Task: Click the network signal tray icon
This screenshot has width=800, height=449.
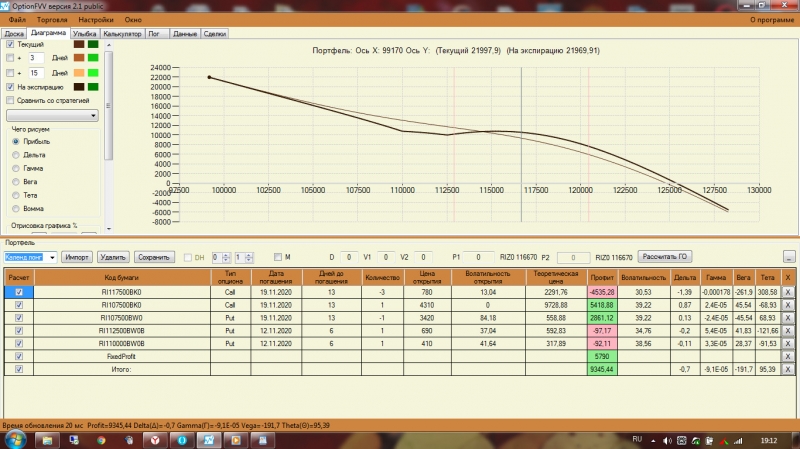Action: coord(738,440)
